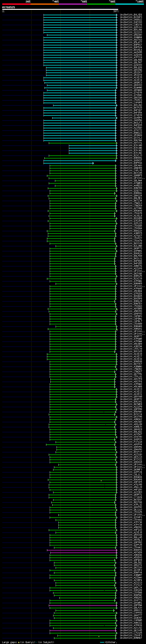Select the UniRef100_B6SSX8 label
146x644 pixels.
(131, 244)
